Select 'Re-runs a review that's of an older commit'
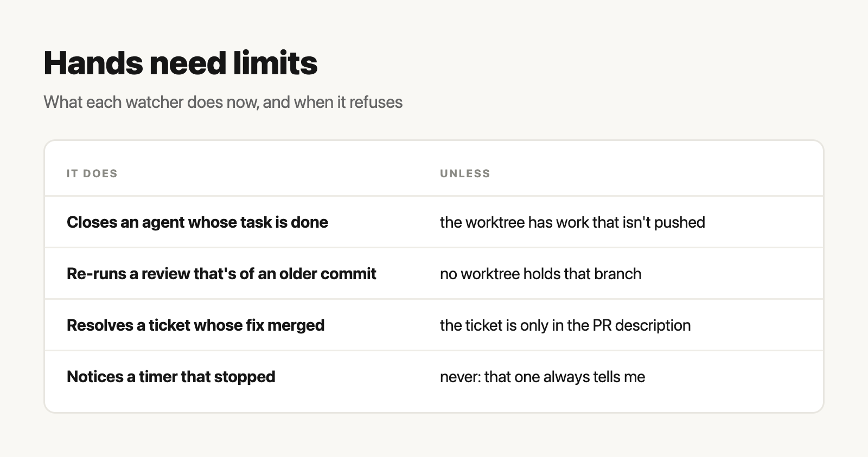The width and height of the screenshot is (868, 457). 221,274
